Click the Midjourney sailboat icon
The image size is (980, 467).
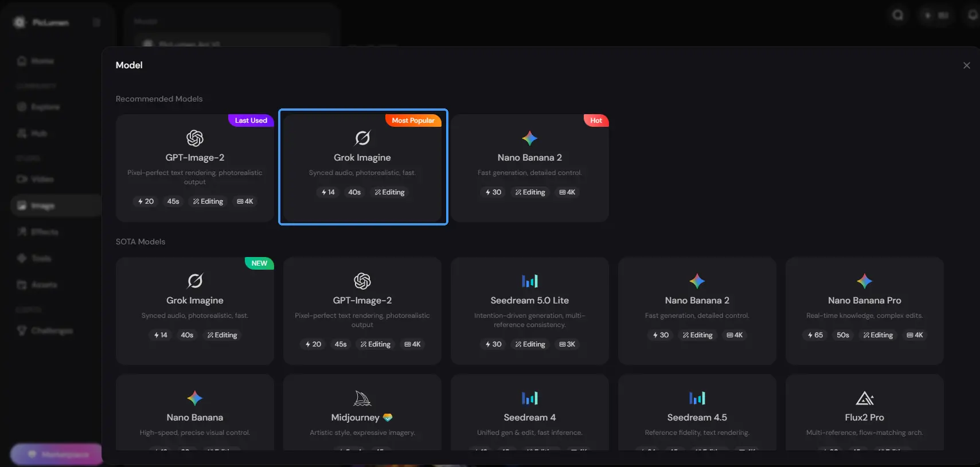click(x=362, y=398)
